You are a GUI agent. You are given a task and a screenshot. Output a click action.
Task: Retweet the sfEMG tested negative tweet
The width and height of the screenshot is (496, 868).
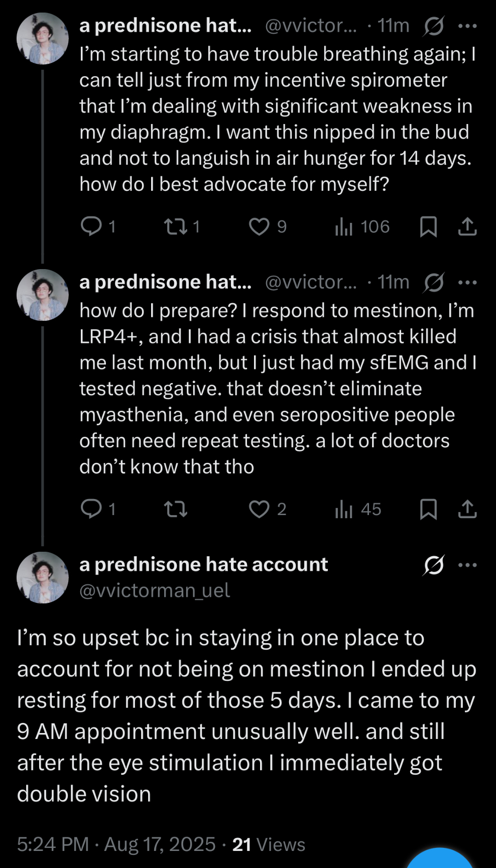[176, 510]
